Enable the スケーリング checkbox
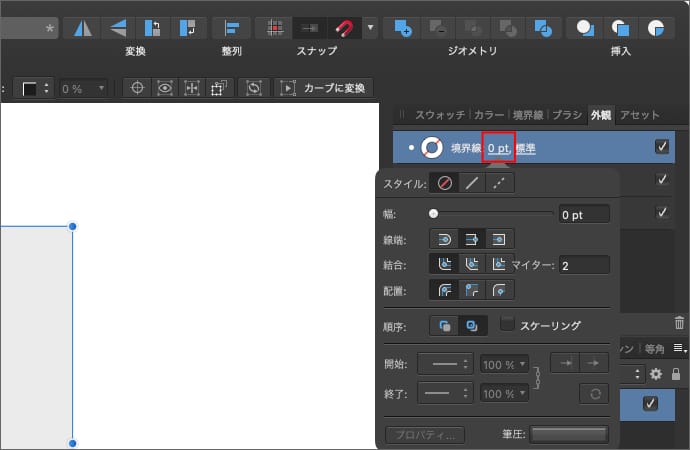690x450 pixels. [508, 324]
